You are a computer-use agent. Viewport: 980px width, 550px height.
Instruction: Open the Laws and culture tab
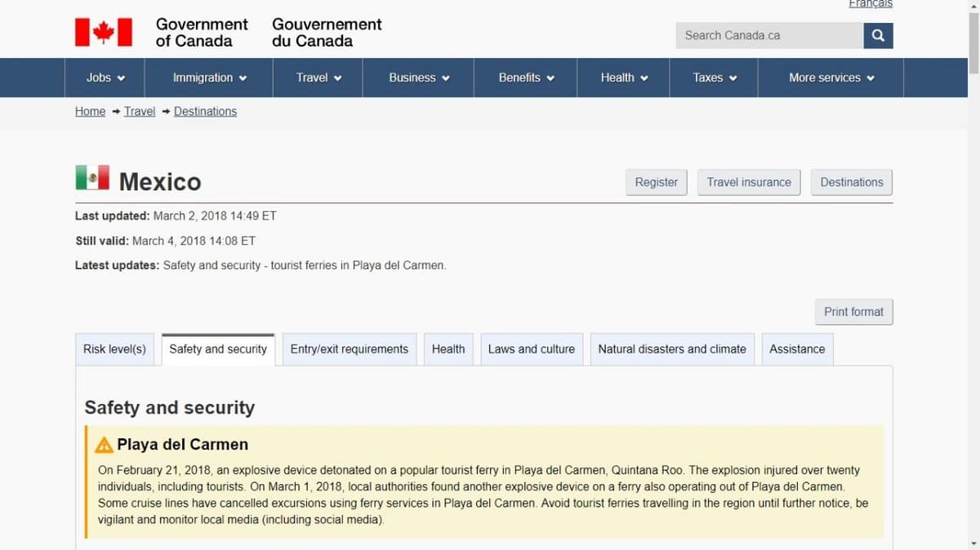tap(531, 349)
